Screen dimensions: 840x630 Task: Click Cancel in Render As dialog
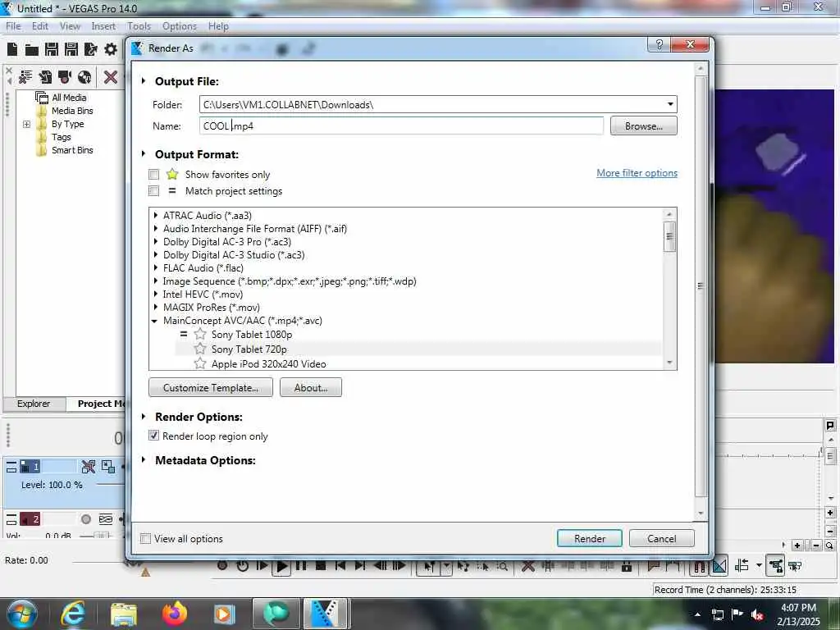[x=662, y=538]
